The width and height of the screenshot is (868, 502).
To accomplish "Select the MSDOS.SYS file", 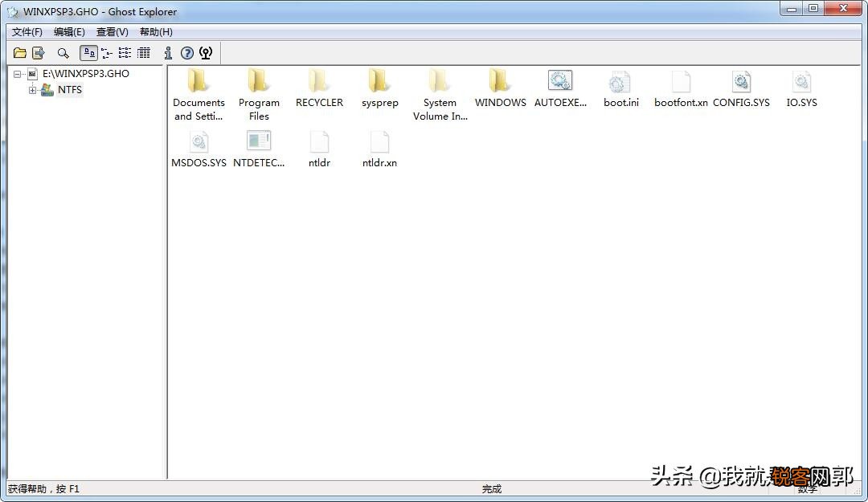I will tap(199, 149).
